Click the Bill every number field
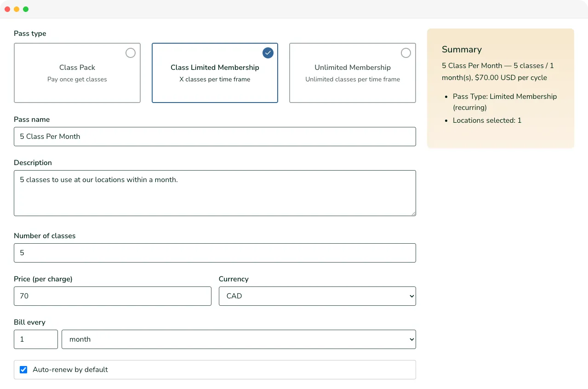 (x=35, y=339)
